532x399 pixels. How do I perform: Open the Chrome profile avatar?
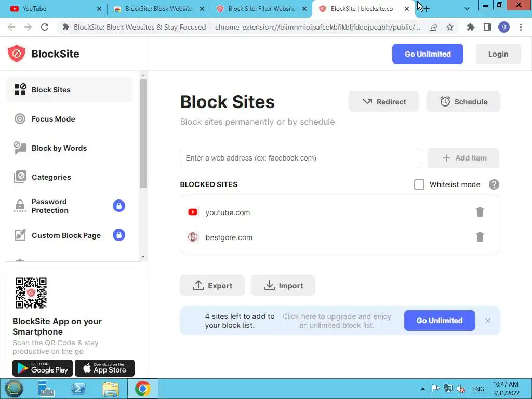(x=504, y=27)
